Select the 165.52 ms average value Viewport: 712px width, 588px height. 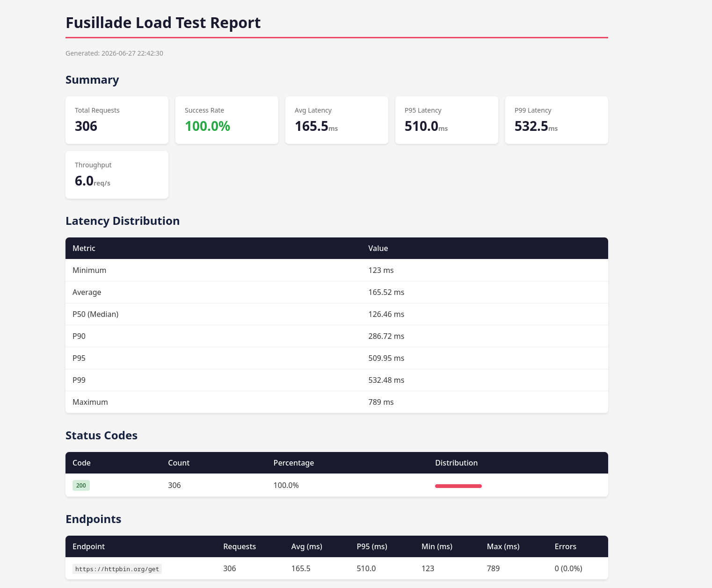coord(386,292)
